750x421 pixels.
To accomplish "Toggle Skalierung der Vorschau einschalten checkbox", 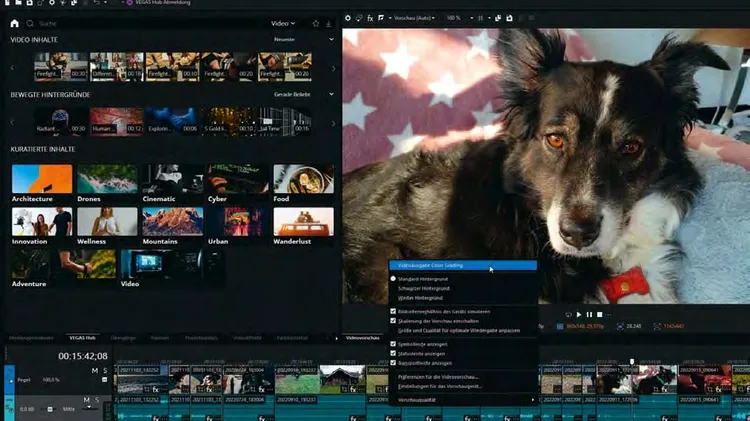I will pyautogui.click(x=394, y=321).
